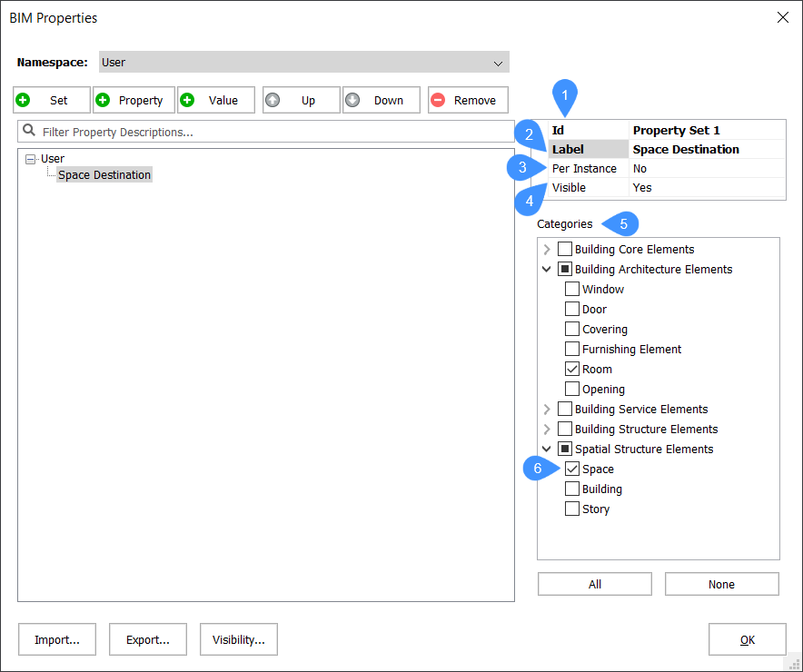
Task: Add a new Property with plus icon
Action: click(x=104, y=100)
